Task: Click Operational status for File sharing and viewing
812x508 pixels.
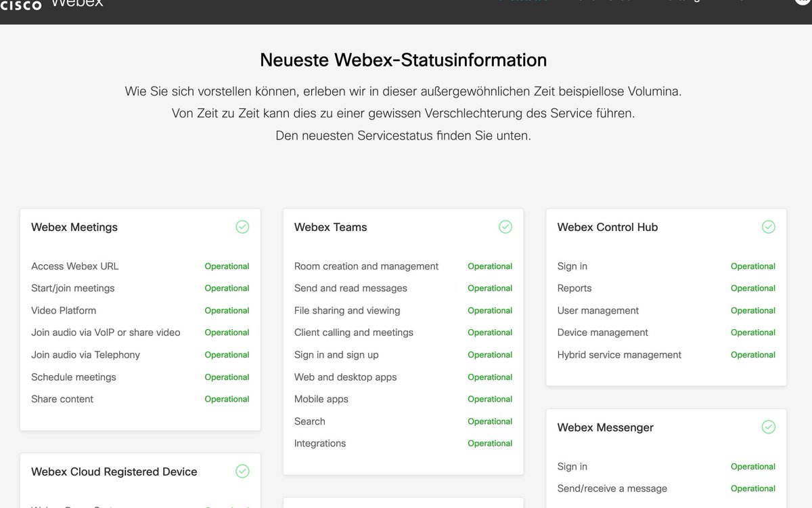Action: pyautogui.click(x=490, y=311)
